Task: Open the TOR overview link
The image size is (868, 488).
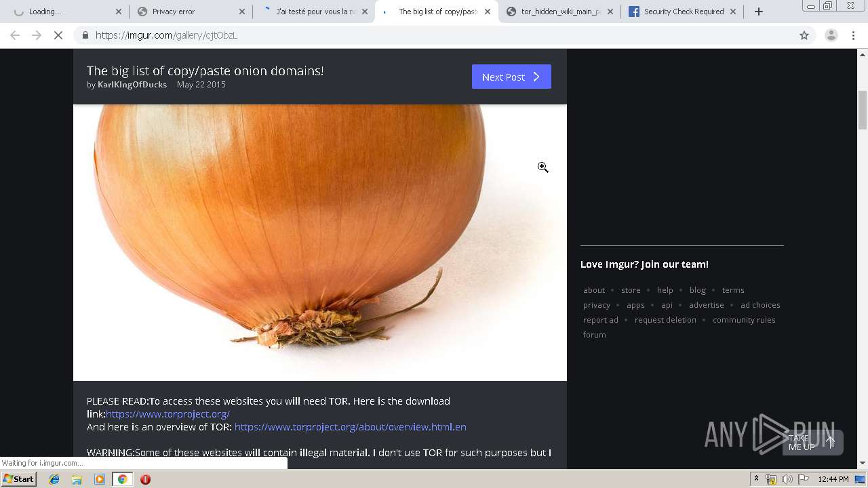Action: [351, 427]
